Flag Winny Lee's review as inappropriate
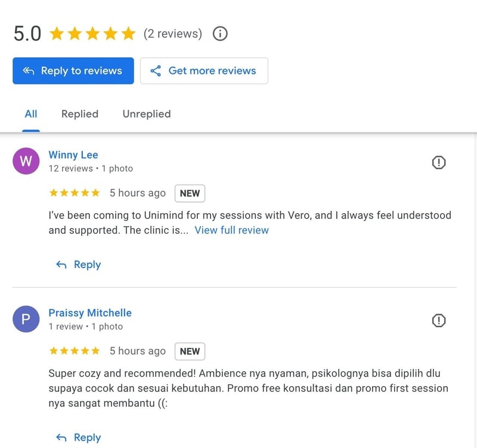The image size is (477, 448). click(439, 162)
